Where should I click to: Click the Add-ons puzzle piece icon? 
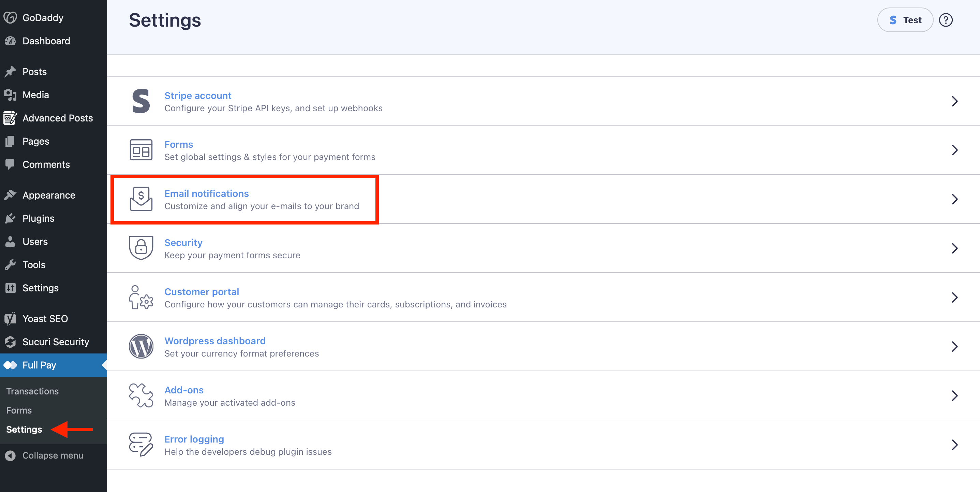coord(141,396)
